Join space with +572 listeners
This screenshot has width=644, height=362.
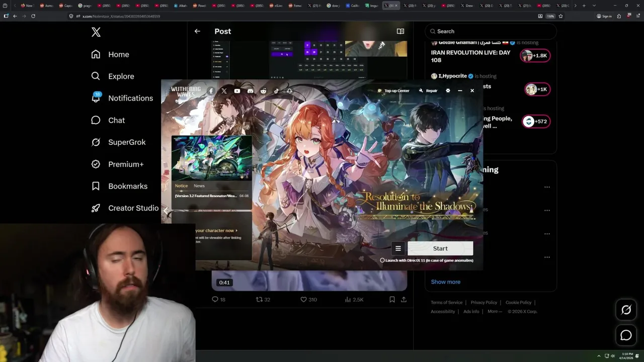coord(535,121)
